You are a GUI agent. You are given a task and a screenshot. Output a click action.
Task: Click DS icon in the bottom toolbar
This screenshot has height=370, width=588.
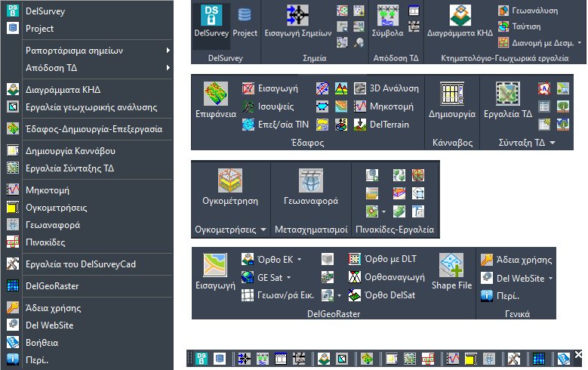point(202,359)
